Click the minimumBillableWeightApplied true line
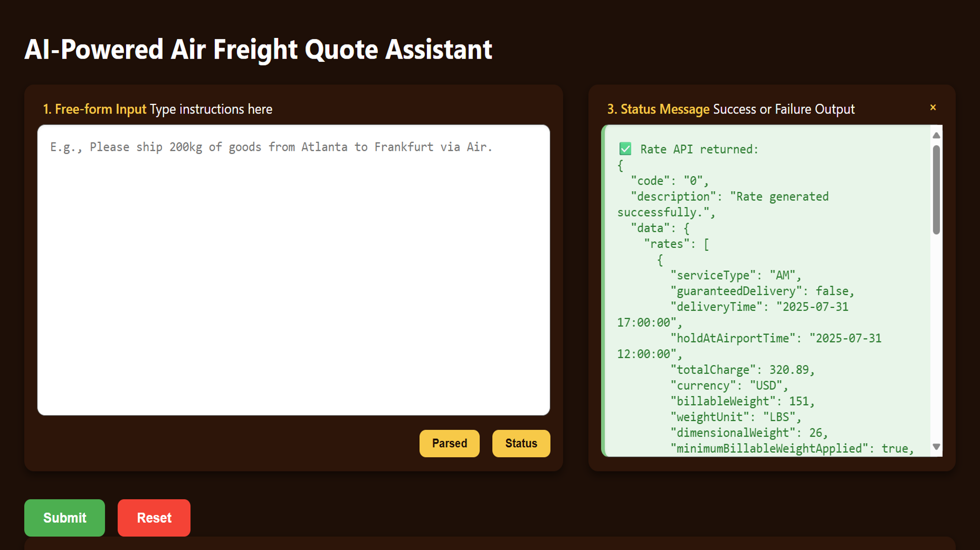 point(789,448)
